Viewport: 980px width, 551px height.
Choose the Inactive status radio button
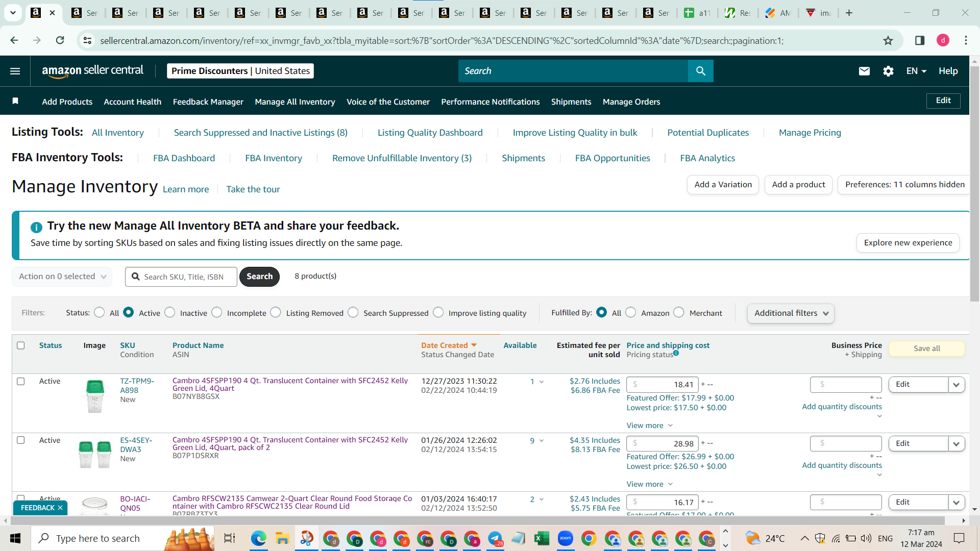[x=170, y=312]
